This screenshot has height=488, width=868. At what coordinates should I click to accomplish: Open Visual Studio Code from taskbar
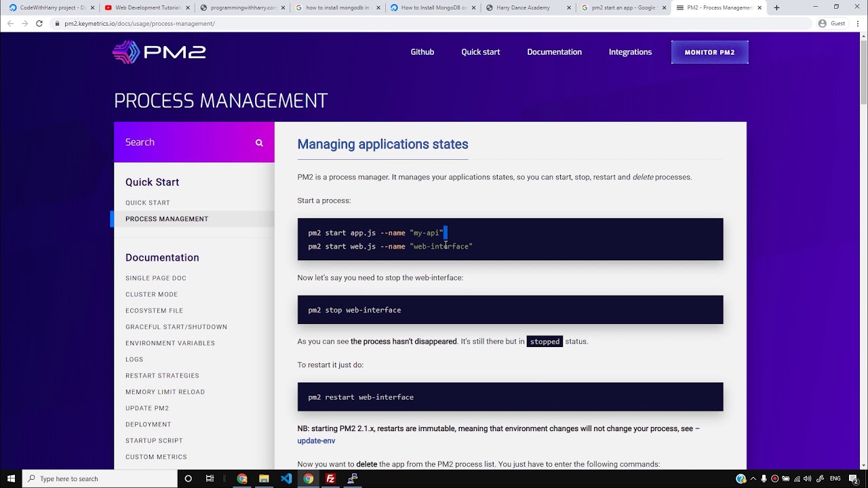286,479
